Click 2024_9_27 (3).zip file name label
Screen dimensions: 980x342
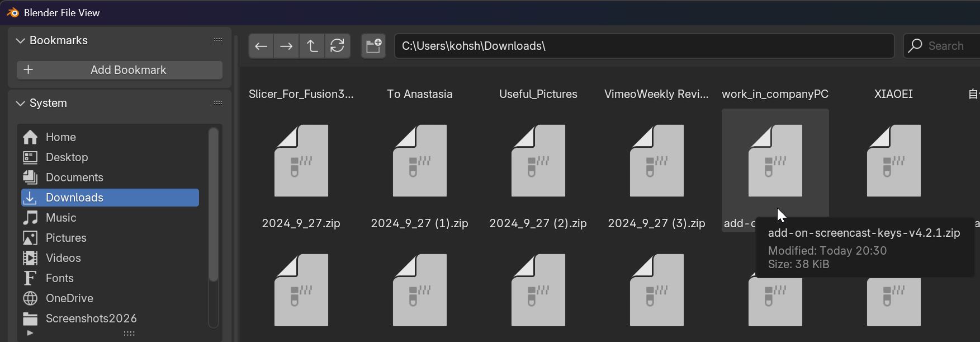[657, 223]
